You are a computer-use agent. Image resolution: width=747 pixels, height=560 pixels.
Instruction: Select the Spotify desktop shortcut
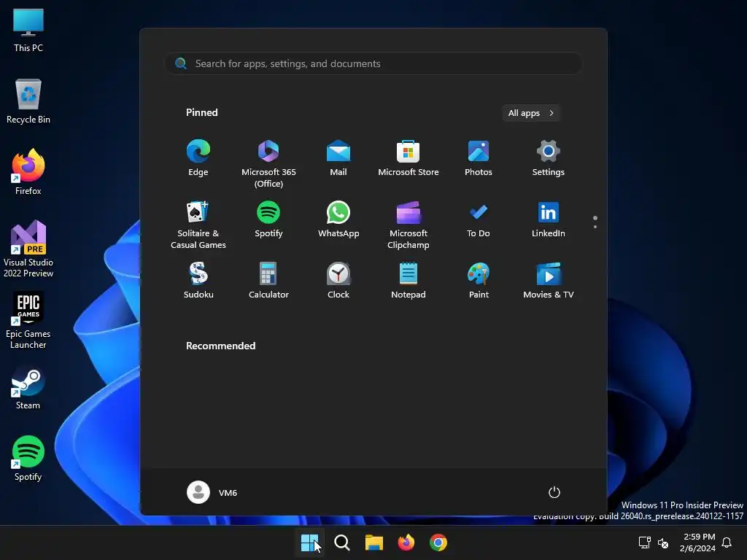click(x=28, y=459)
